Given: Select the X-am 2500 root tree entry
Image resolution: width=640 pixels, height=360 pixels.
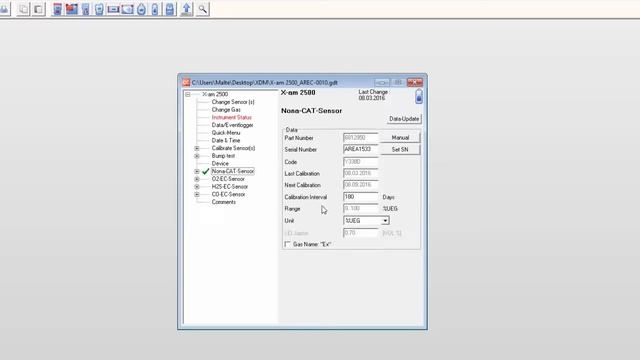Looking at the screenshot, I should click(x=215, y=94).
